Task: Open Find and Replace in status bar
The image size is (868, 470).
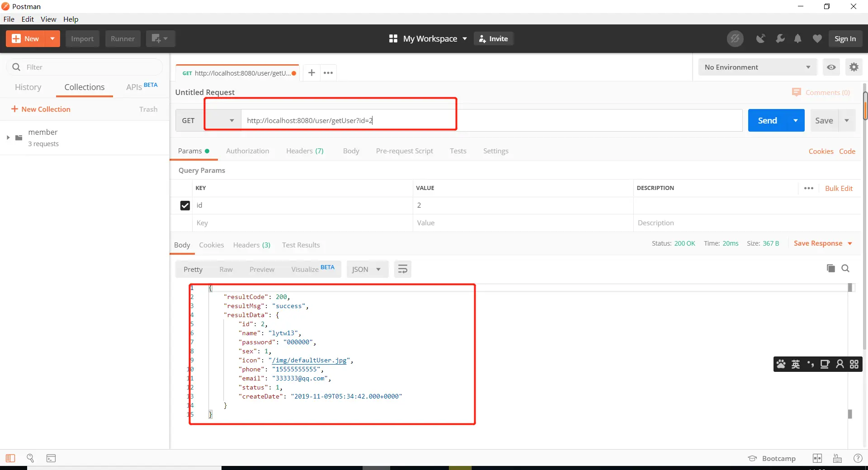Action: [30, 458]
